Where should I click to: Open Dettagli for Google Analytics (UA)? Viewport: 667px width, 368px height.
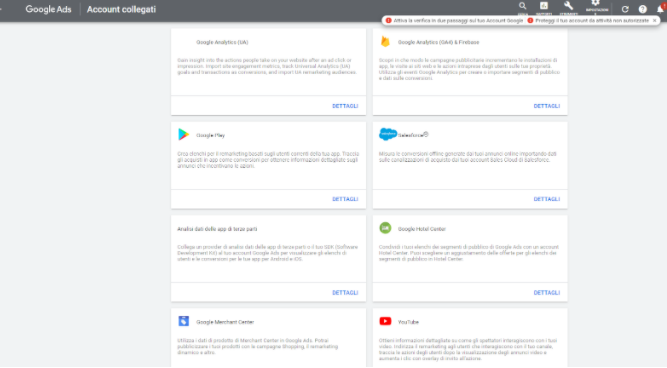345,106
